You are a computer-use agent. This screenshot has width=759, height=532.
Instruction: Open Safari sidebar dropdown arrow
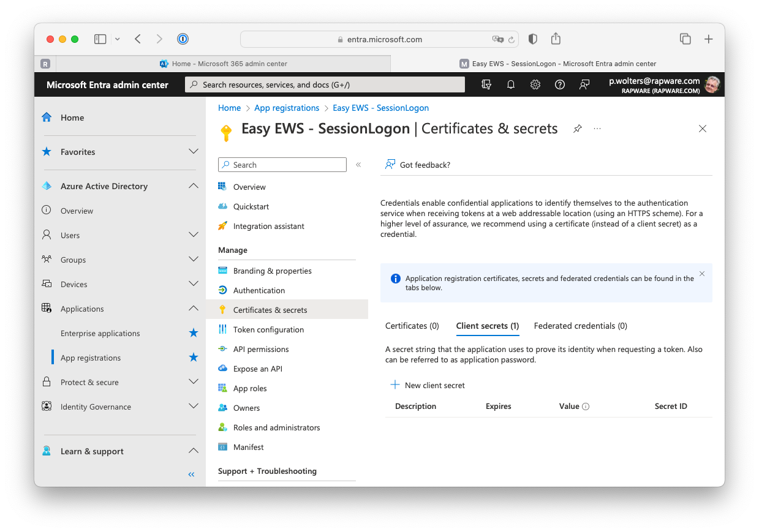click(117, 39)
